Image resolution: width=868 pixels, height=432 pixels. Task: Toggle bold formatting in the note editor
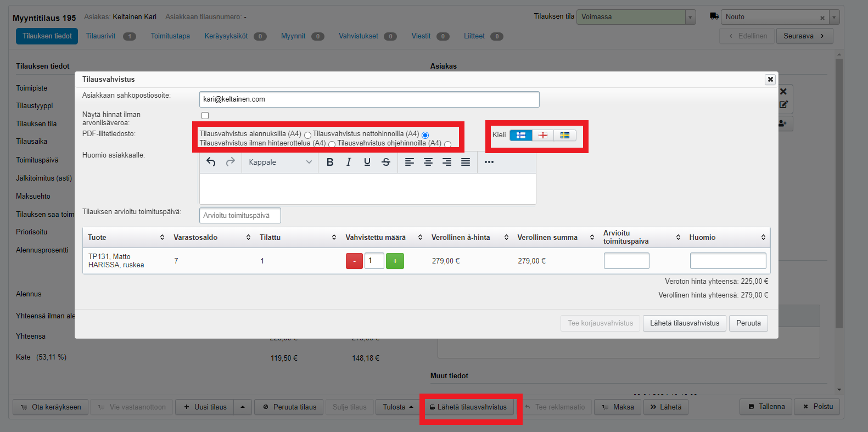330,162
